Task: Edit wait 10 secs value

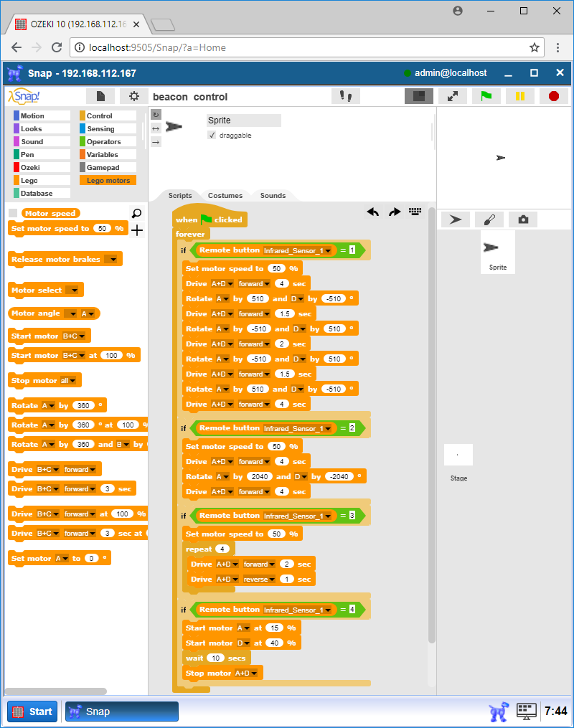Action: (215, 658)
